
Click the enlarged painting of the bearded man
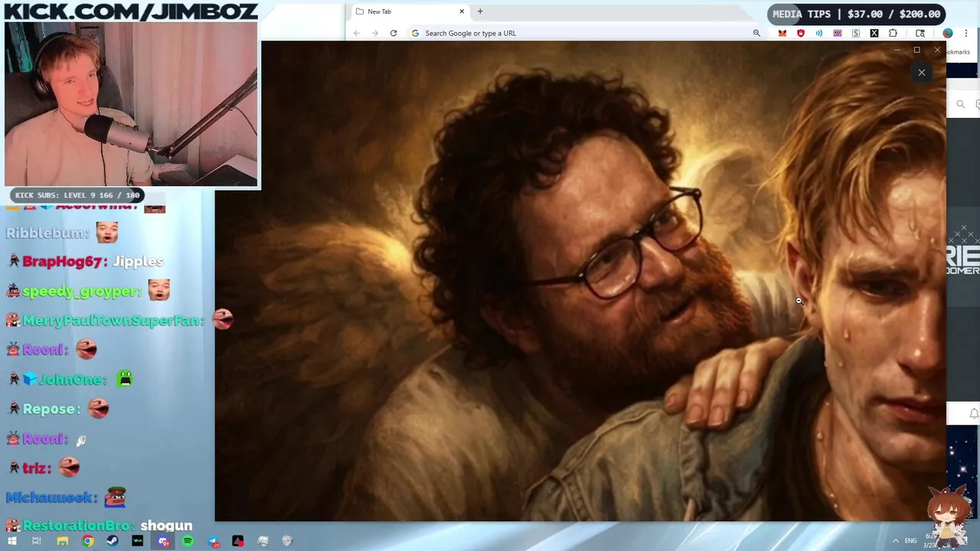coord(580,282)
